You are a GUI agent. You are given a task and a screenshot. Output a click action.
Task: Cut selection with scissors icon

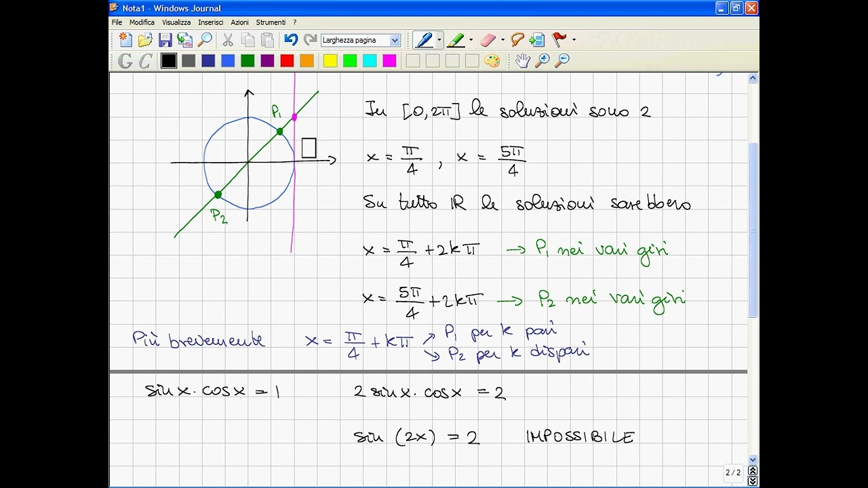coord(228,40)
